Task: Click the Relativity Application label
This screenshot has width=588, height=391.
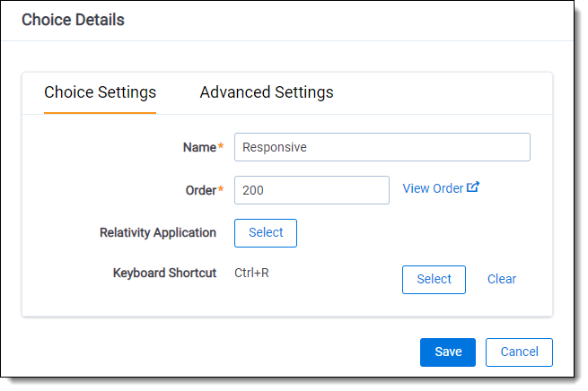Action: 158,232
